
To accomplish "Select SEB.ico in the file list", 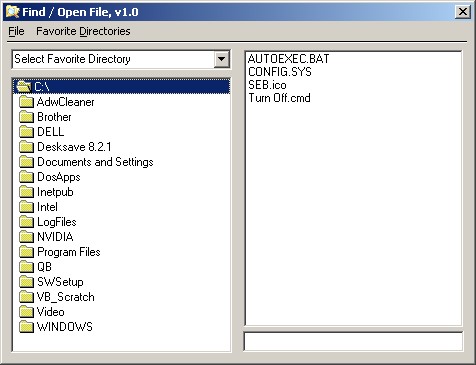I will 267,85.
